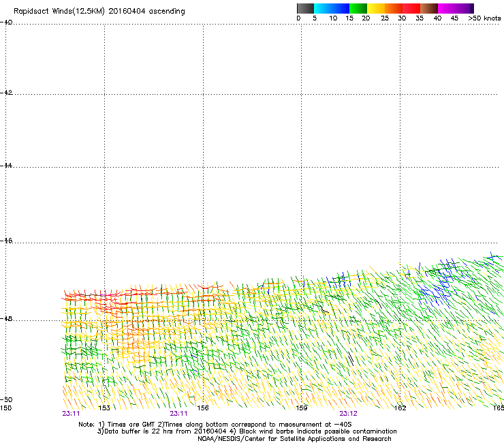This screenshot has width=504, height=443.
Task: Click the 162 longitude axis label
Action: [400, 408]
